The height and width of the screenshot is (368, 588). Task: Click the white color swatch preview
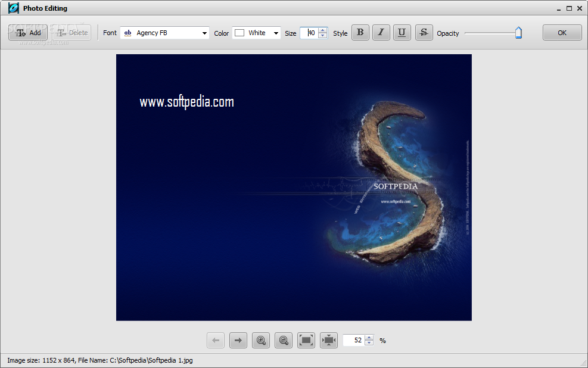(x=239, y=33)
